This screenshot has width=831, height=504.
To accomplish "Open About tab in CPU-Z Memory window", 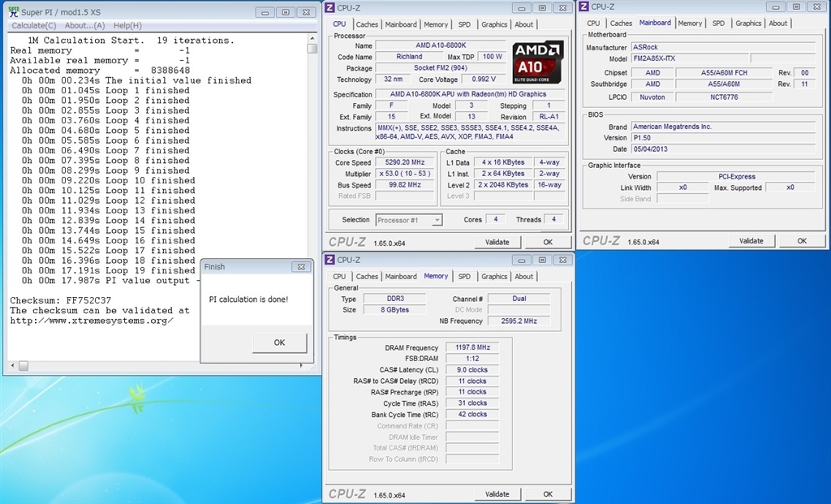I will pos(523,277).
